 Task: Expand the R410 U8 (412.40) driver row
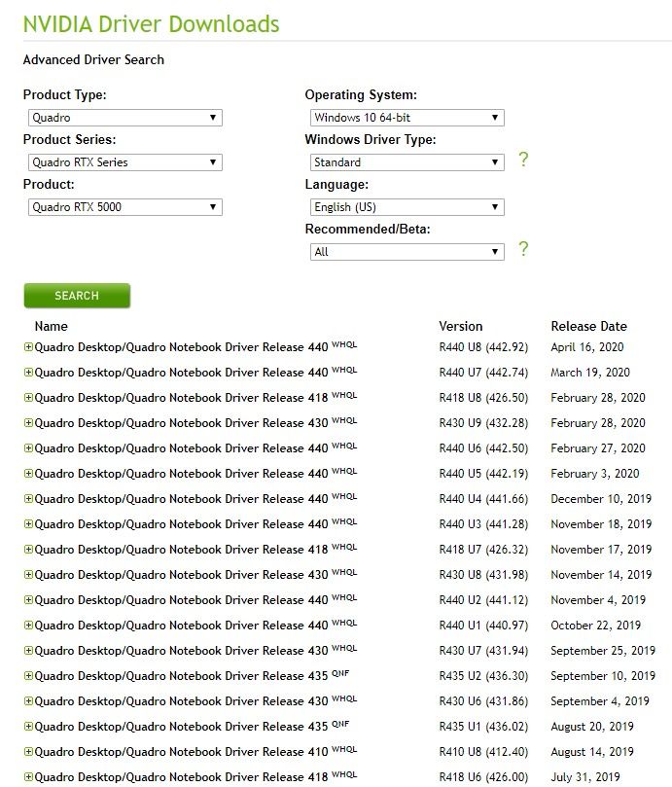28,751
